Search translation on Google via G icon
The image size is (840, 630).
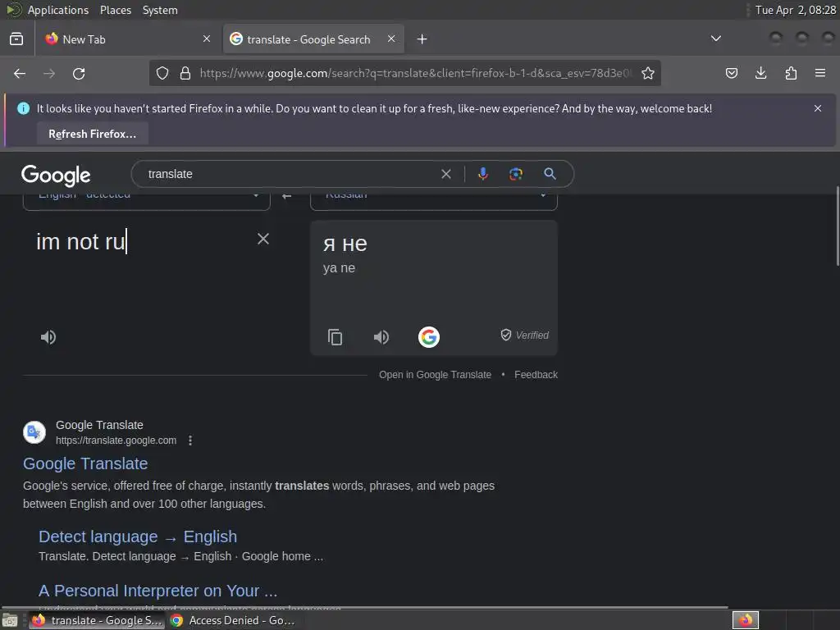tap(428, 337)
